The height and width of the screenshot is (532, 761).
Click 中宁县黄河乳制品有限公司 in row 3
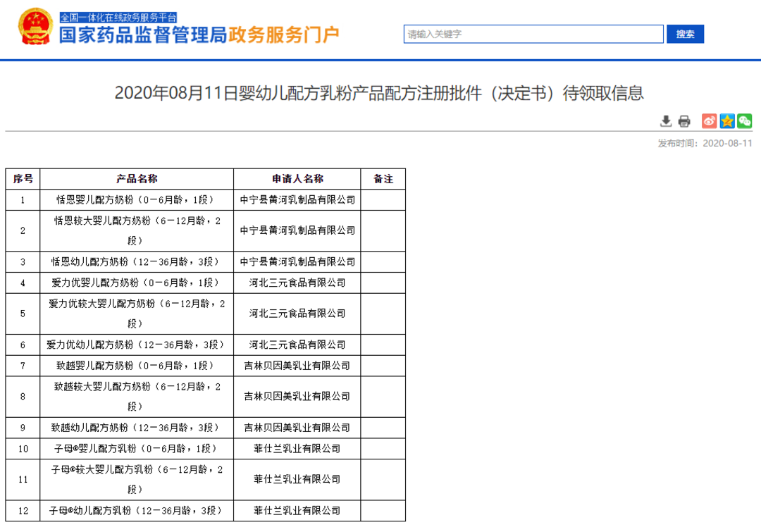(x=297, y=262)
